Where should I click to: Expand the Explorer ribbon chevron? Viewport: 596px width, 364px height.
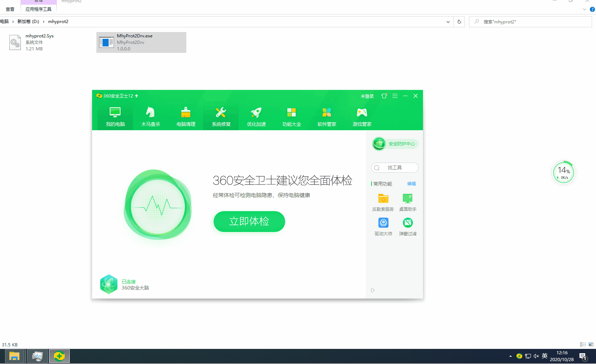click(584, 9)
